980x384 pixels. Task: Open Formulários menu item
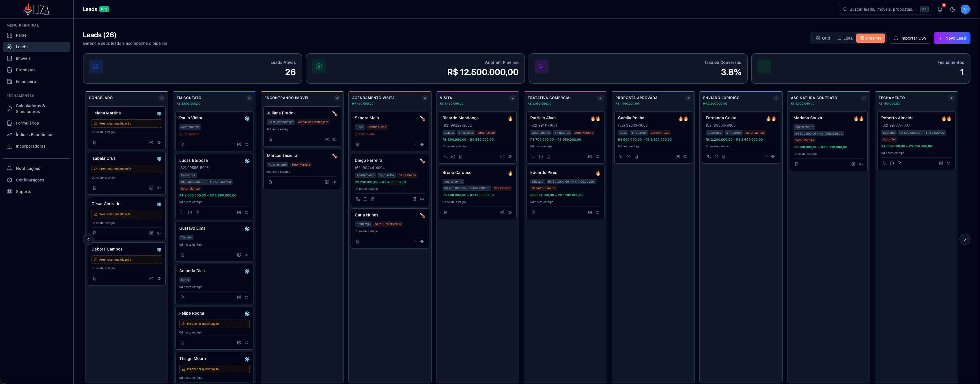click(x=37, y=123)
